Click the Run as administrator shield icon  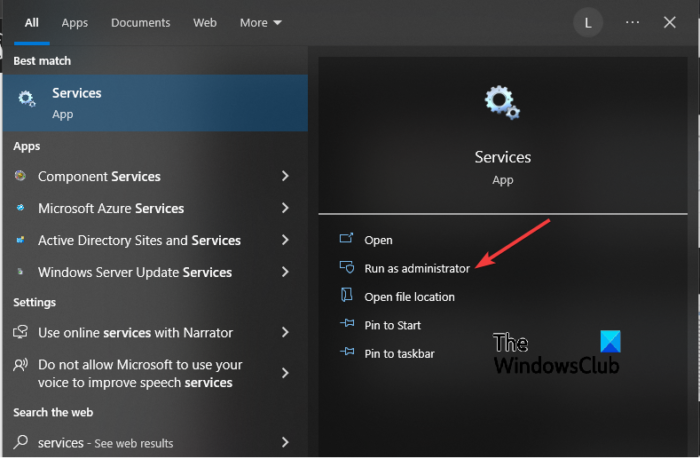(x=346, y=267)
